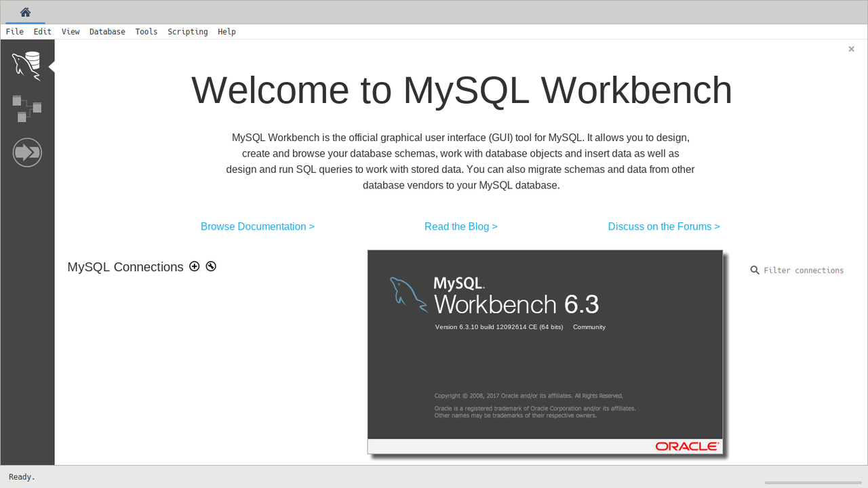Follow the Browse Documentation link
868x488 pixels.
258,226
